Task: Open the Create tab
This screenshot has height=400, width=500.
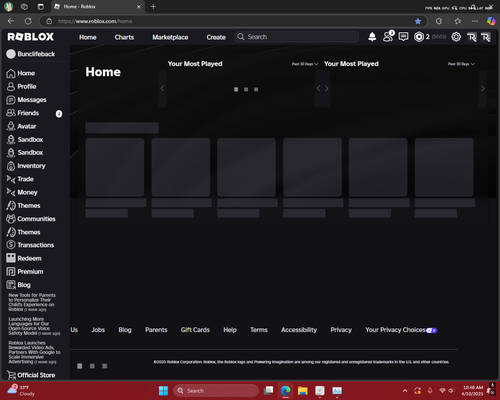Action: tap(216, 37)
